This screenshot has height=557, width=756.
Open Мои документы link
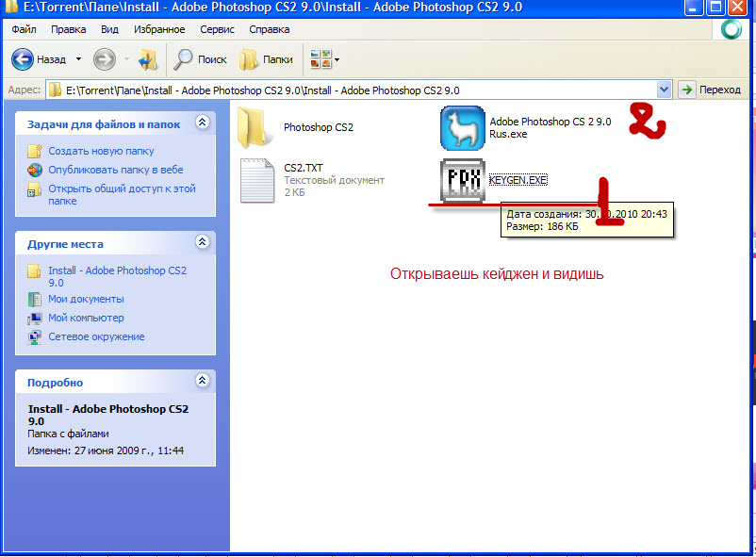click(x=86, y=299)
